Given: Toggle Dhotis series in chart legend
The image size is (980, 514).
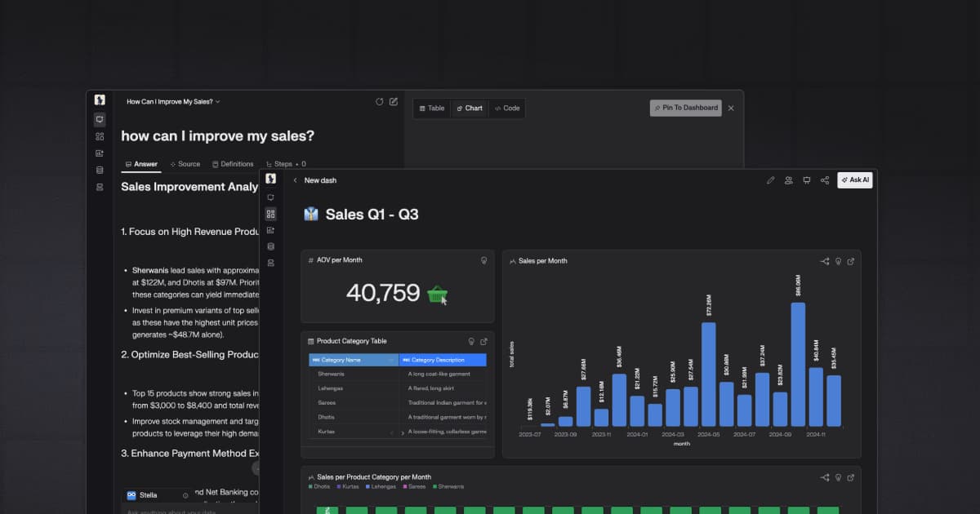Looking at the screenshot, I should click(319, 486).
